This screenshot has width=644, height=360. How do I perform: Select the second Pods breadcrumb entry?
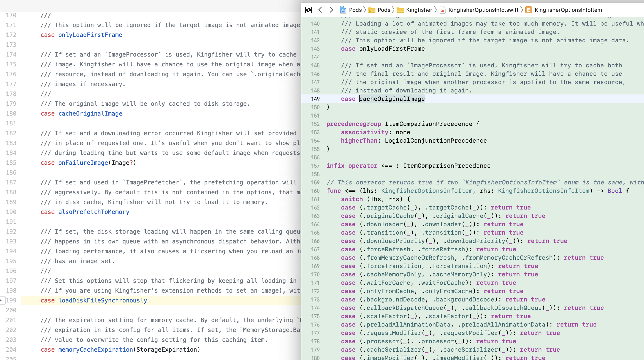[x=384, y=10]
